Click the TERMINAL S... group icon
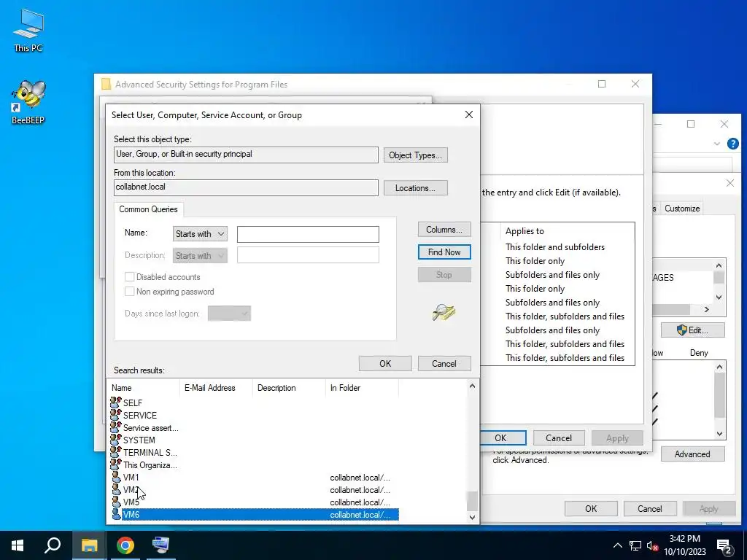Image resolution: width=747 pixels, height=560 pixels. 116,452
